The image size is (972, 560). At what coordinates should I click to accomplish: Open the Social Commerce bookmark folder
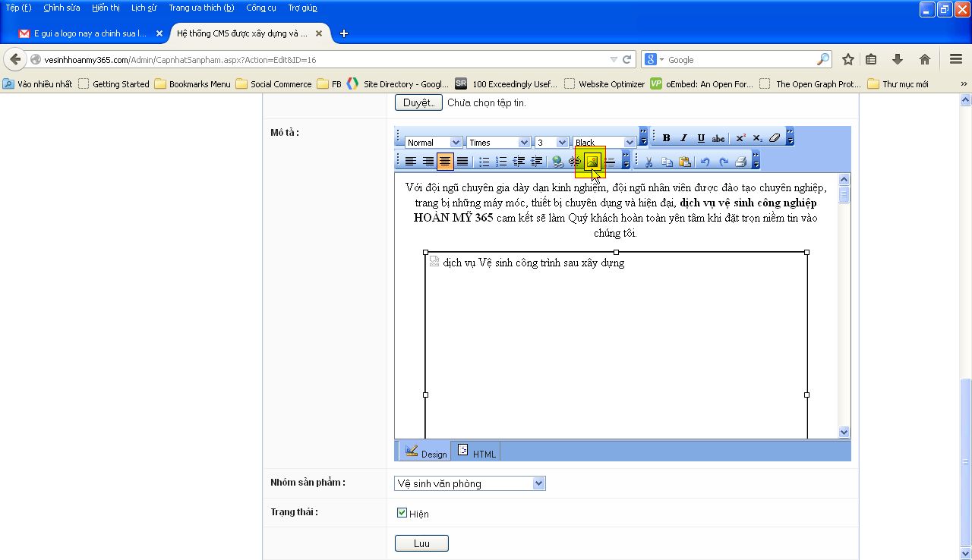tap(273, 84)
